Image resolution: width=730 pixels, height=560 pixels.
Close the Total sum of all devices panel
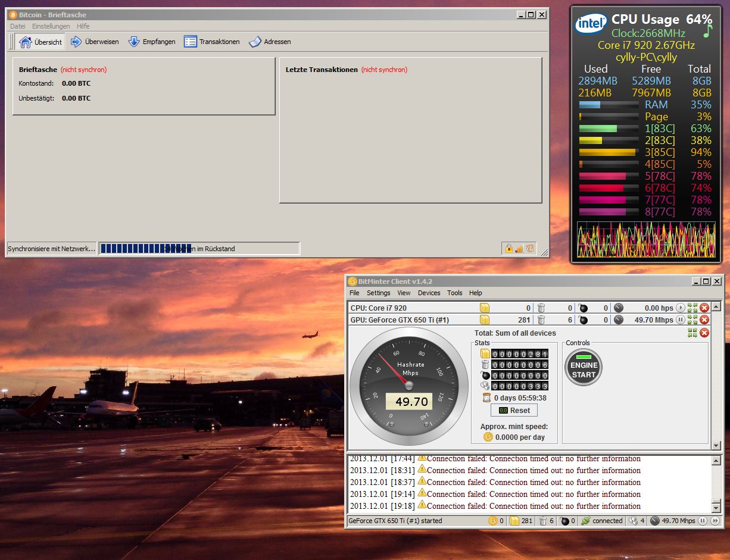point(704,333)
